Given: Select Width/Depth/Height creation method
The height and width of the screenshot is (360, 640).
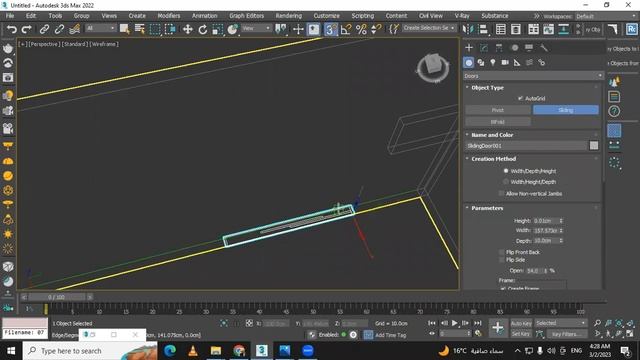Looking at the screenshot, I should 506,171.
